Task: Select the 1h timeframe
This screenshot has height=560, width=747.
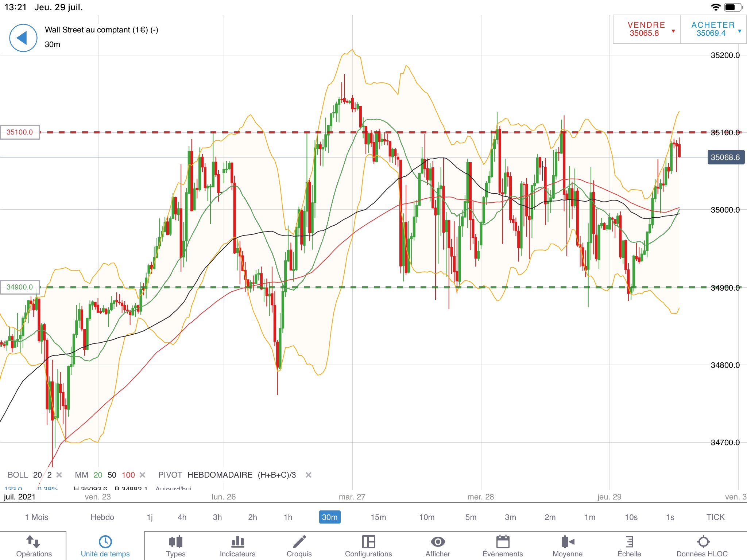Action: (x=288, y=517)
